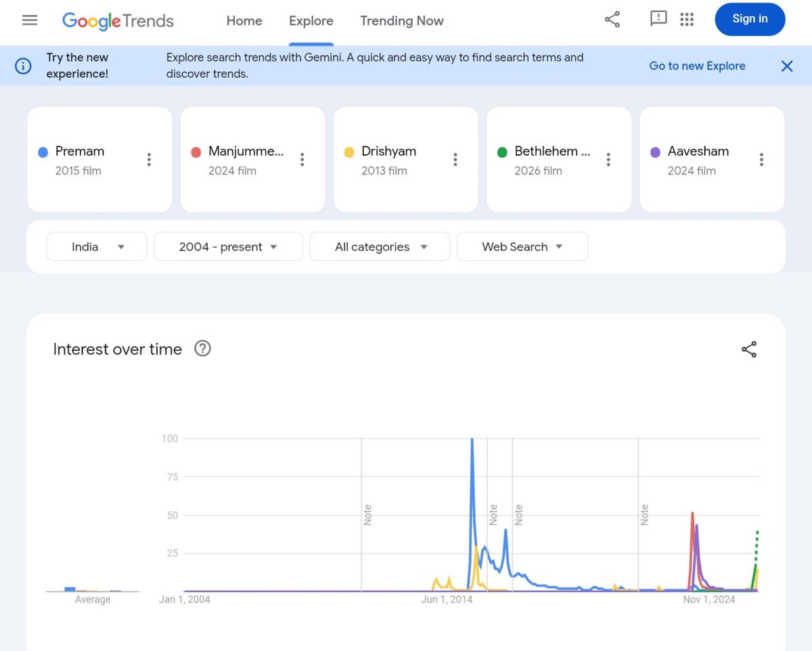Click the Google Trends logo
Viewport: 812px width, 651px height.
coord(118,21)
